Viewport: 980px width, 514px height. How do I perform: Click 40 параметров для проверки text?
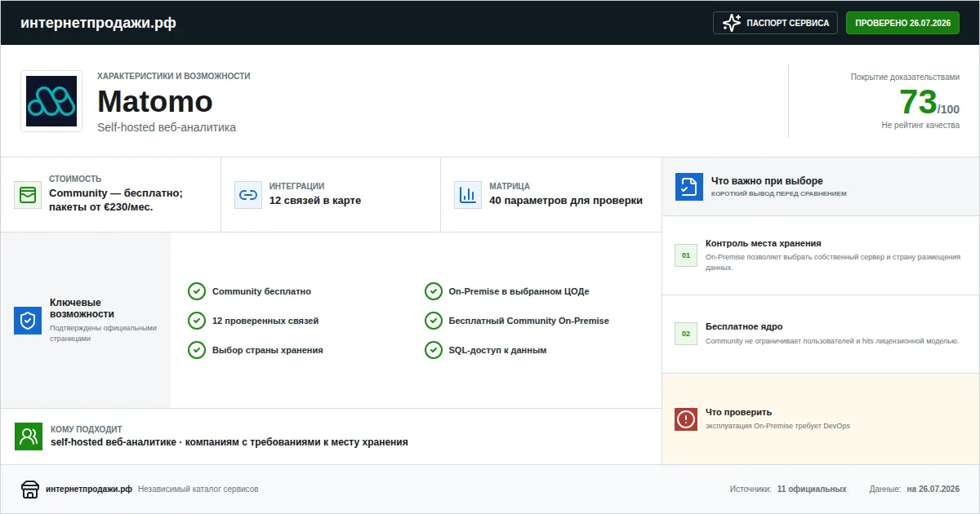[x=566, y=201]
